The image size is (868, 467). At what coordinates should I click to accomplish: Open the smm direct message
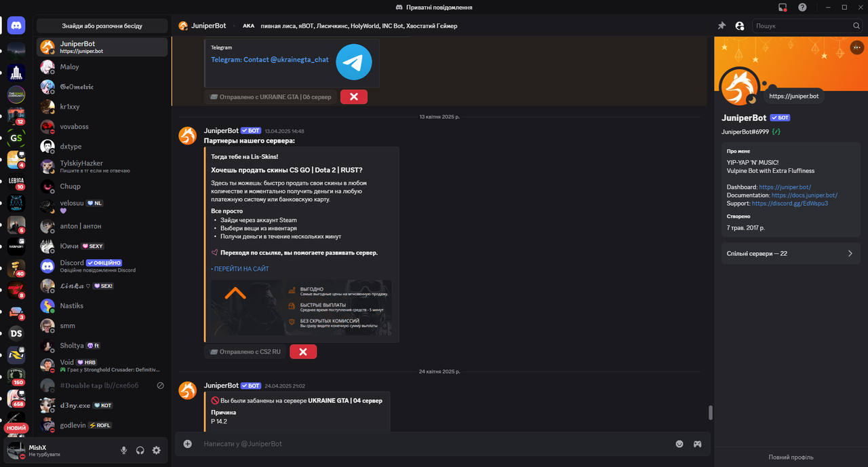coord(102,326)
